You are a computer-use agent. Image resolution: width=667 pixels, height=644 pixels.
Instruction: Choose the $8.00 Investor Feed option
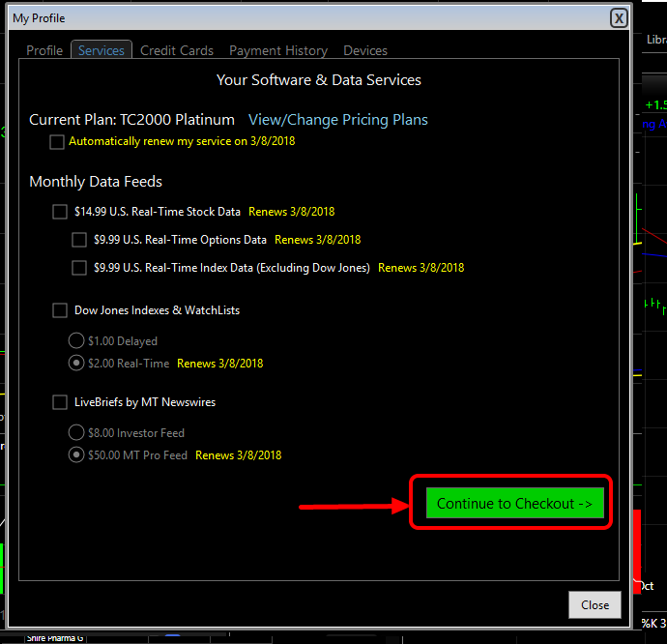76,432
